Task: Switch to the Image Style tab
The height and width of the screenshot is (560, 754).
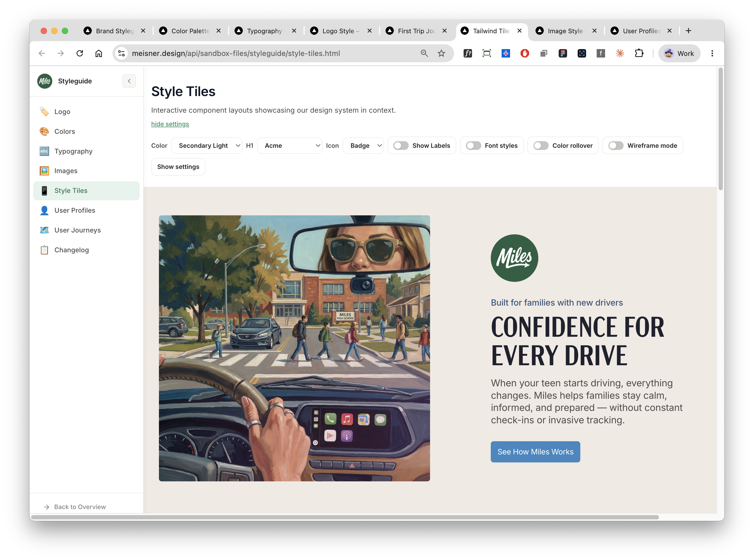Action: click(x=566, y=31)
